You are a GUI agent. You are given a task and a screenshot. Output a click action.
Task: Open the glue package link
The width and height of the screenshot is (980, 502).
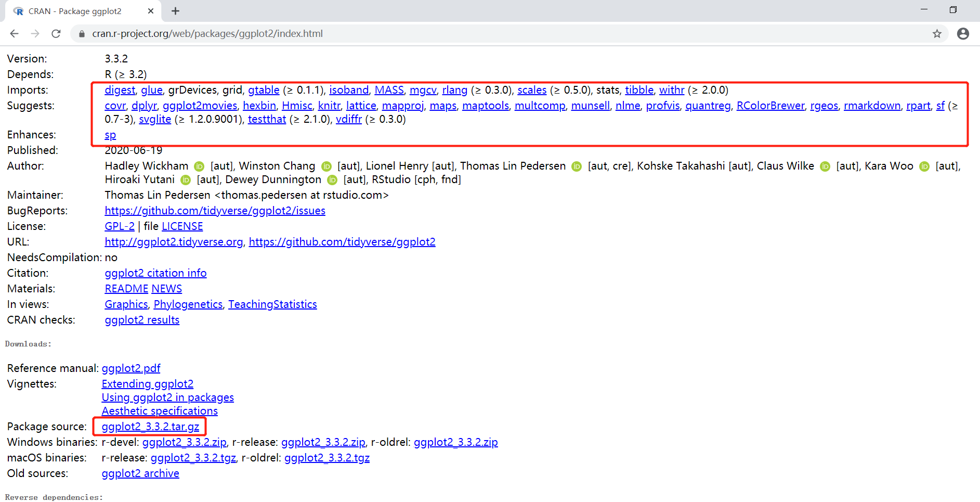click(152, 90)
